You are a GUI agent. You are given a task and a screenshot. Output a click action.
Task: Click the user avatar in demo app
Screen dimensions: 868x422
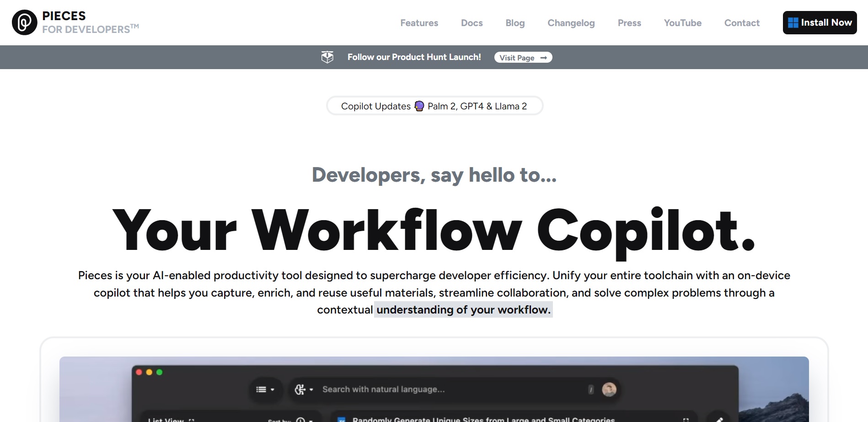[609, 390]
